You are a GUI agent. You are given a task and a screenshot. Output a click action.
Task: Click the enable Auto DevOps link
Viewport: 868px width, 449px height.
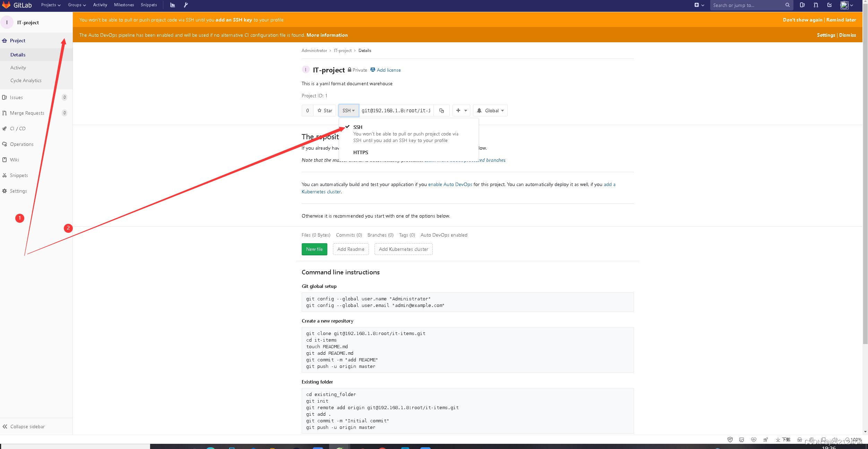coord(450,184)
